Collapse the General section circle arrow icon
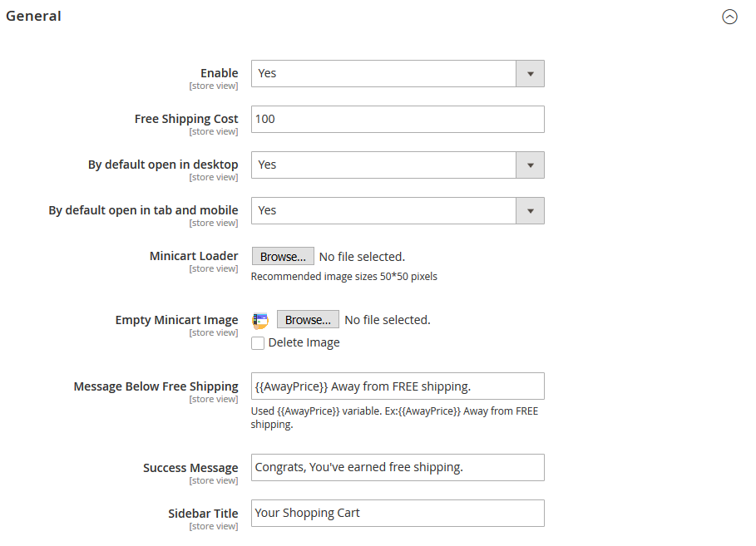The height and width of the screenshot is (546, 756). pyautogui.click(x=729, y=17)
